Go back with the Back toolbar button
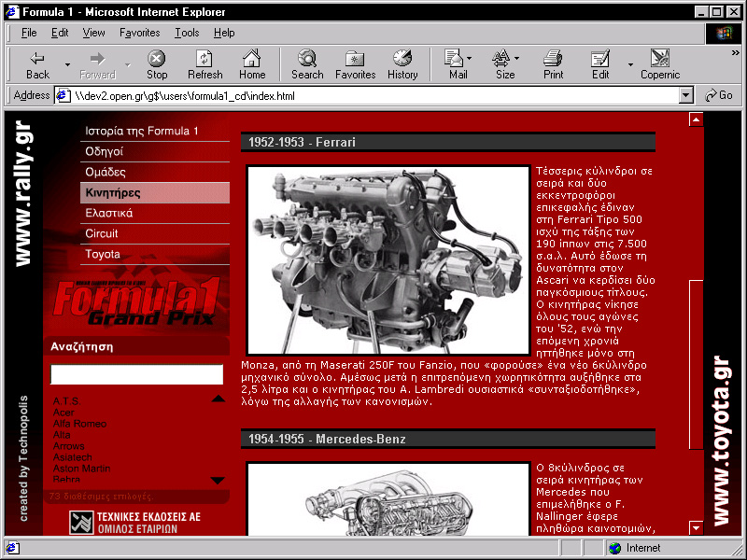 (x=37, y=65)
